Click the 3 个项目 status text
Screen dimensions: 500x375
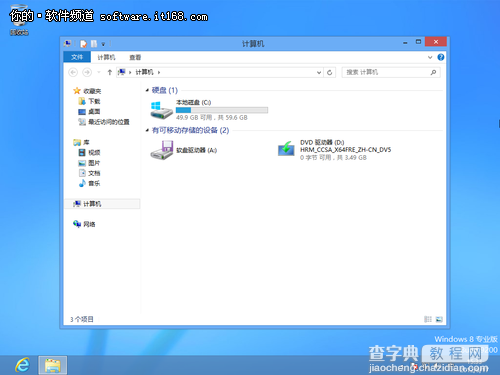pos(82,319)
